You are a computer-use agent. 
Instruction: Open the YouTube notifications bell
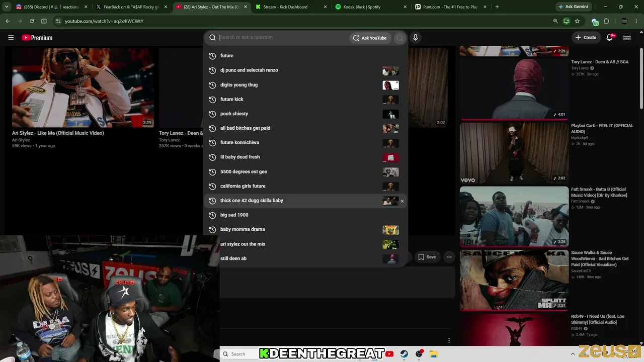point(609,38)
